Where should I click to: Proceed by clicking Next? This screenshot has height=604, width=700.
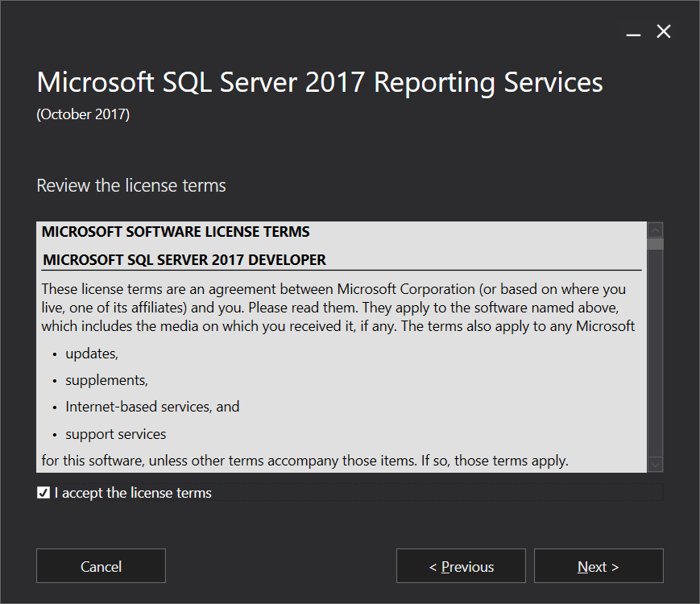[599, 566]
